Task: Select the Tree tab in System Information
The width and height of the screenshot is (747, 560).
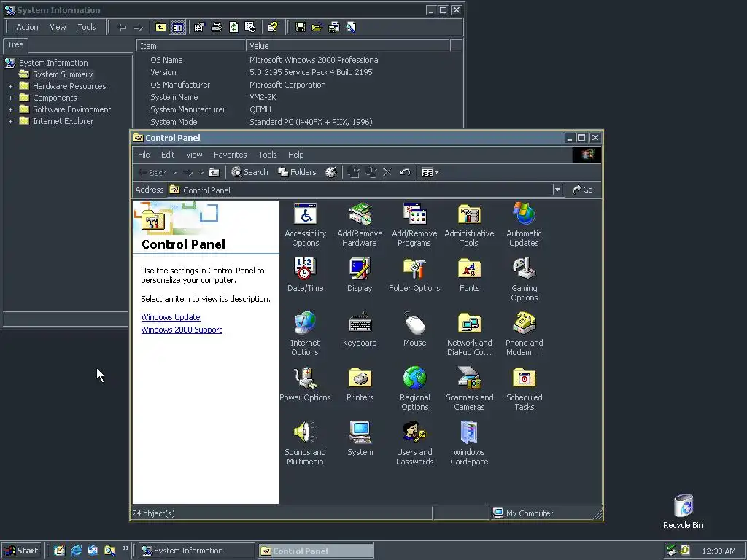Action: [15, 44]
